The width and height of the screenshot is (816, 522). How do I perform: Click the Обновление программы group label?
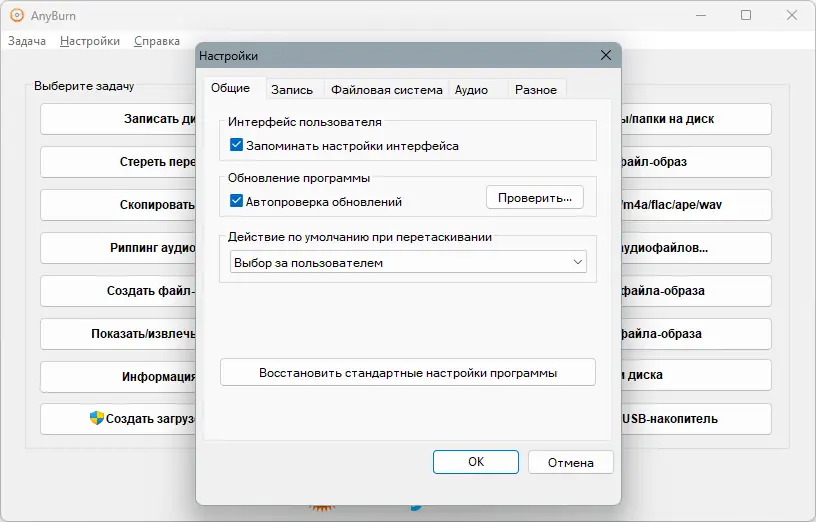pos(299,178)
